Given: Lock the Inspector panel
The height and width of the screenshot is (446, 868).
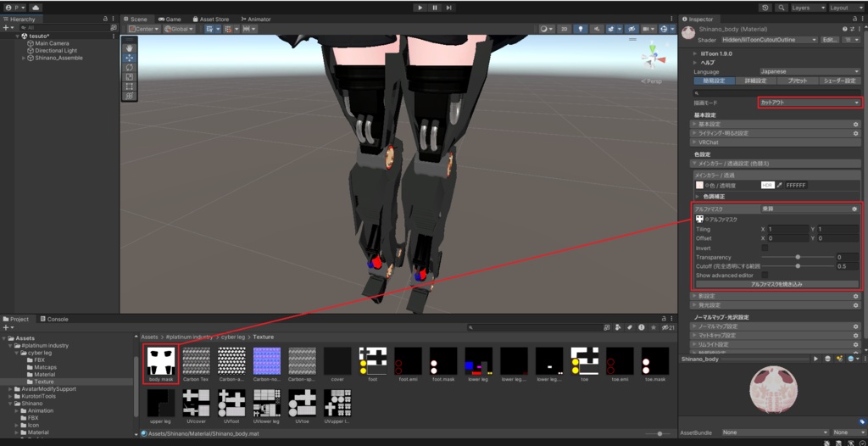Looking at the screenshot, I should coord(854,19).
